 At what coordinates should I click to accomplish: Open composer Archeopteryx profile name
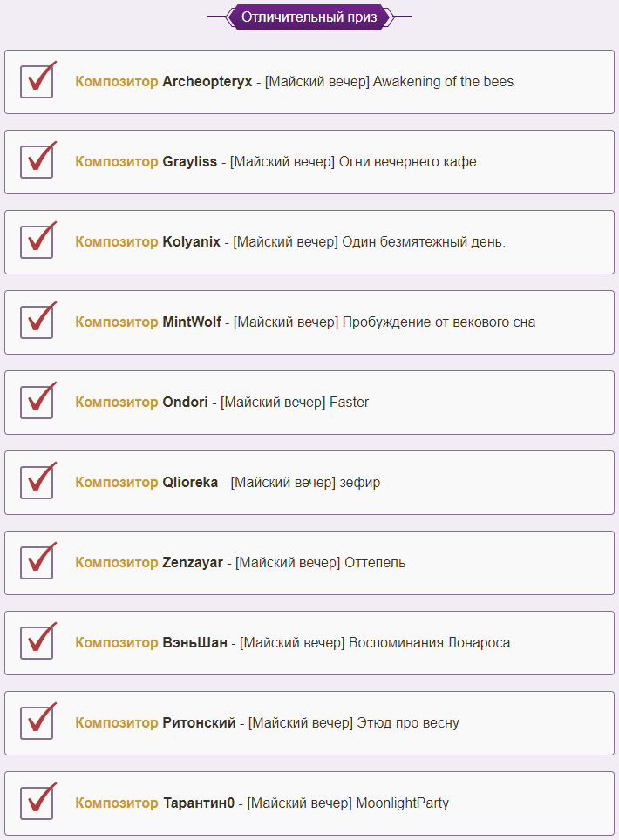(x=207, y=81)
